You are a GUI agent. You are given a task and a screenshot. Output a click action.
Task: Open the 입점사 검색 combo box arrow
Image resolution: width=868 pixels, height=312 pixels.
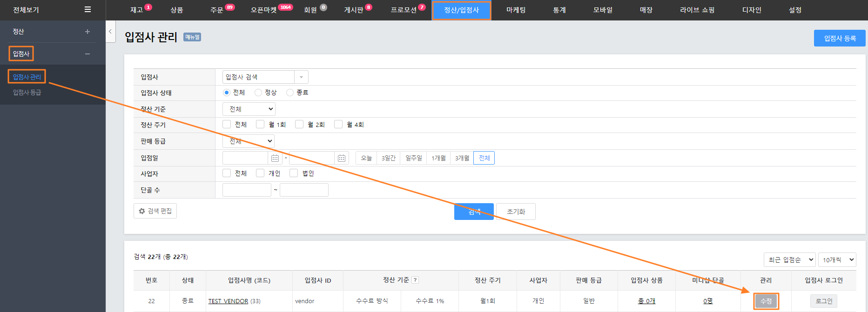pyautogui.click(x=301, y=77)
